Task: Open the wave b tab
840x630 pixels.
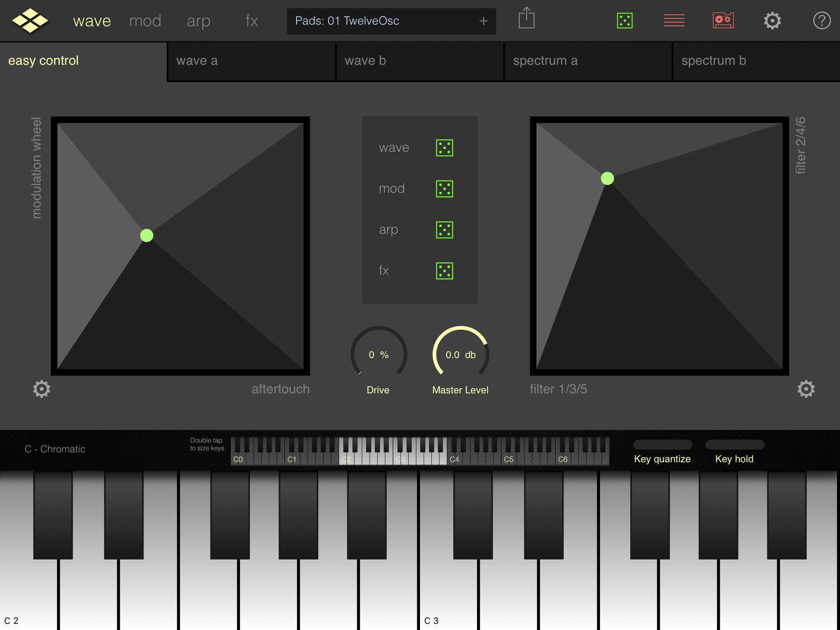Action: (420, 61)
